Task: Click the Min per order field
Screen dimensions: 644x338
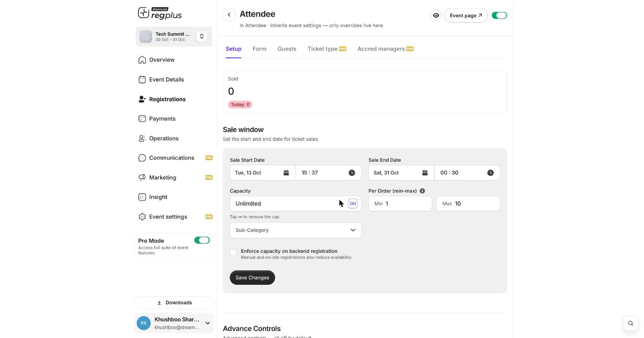Action: (x=400, y=203)
